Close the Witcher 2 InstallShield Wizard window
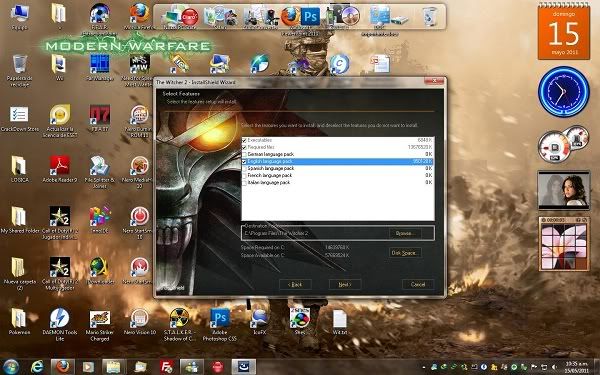The height and width of the screenshot is (375, 600). click(435, 81)
